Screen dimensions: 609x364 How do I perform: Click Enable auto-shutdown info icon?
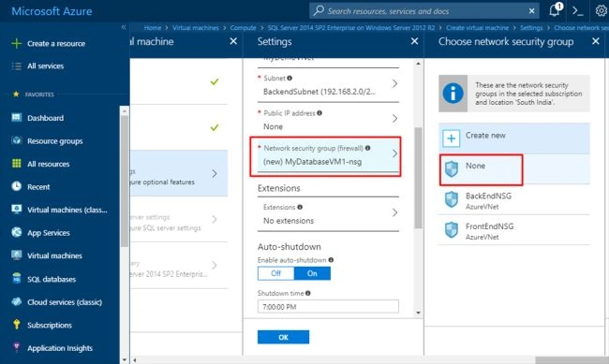click(x=331, y=260)
